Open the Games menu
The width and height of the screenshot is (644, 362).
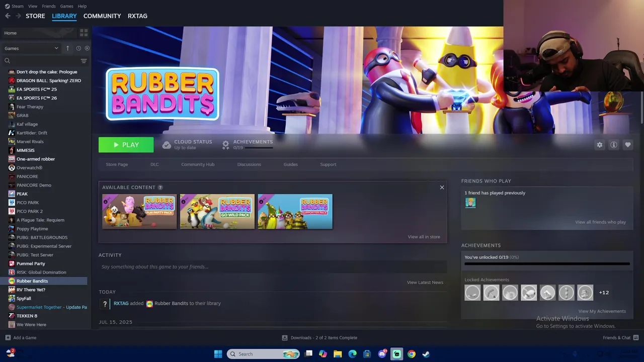tap(66, 6)
